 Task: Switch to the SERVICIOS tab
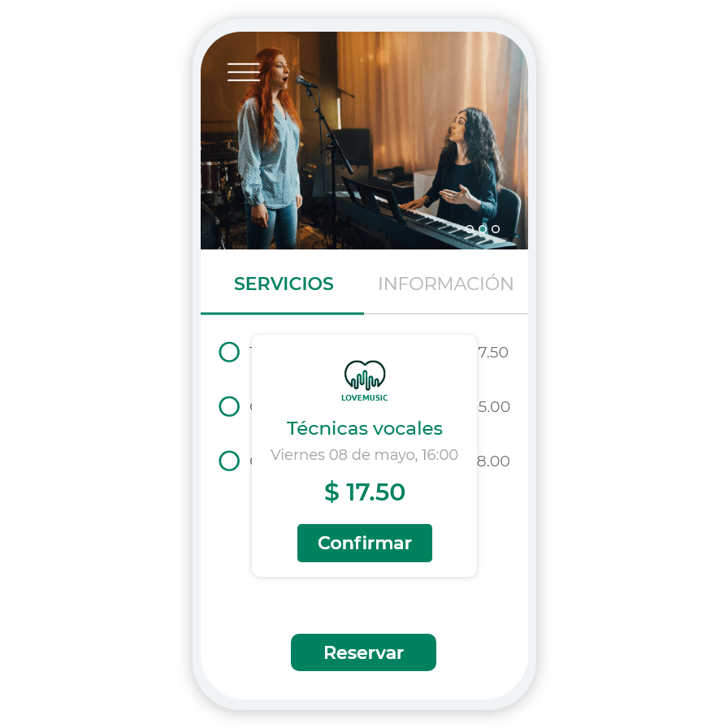point(284,284)
